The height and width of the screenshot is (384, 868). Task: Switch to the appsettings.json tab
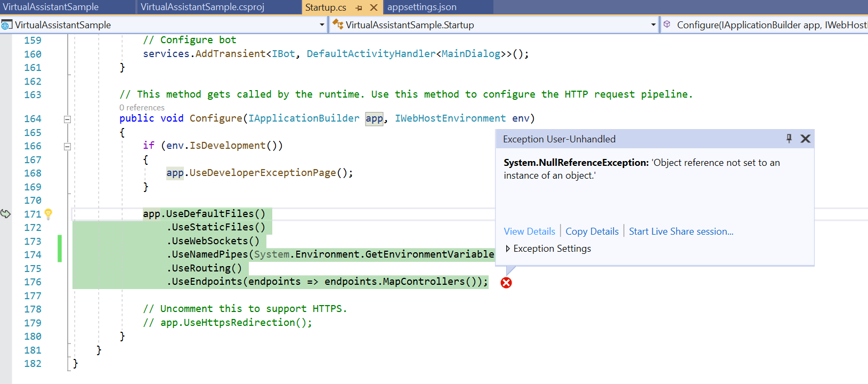(422, 7)
